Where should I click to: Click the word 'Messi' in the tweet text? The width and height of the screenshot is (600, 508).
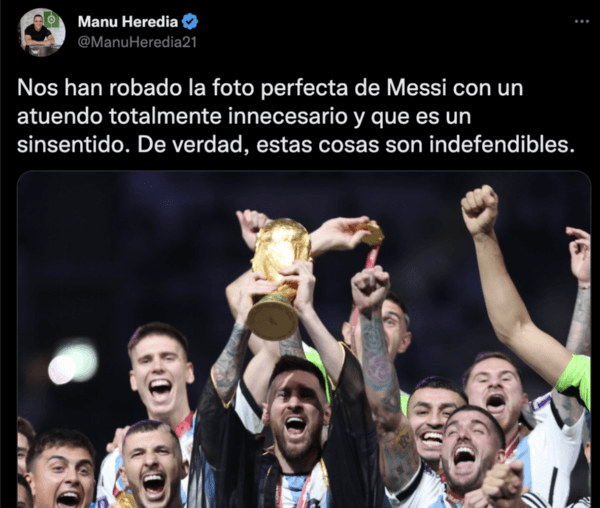tap(417, 88)
